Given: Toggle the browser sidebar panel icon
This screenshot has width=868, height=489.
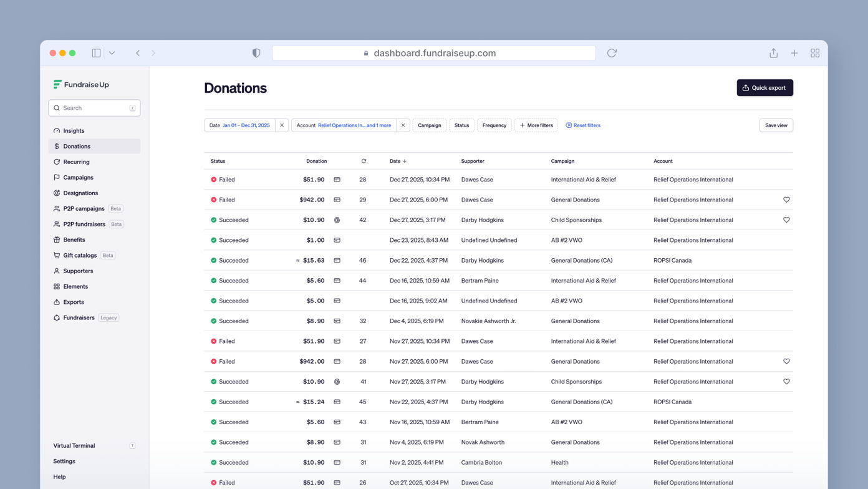Looking at the screenshot, I should 96,53.
